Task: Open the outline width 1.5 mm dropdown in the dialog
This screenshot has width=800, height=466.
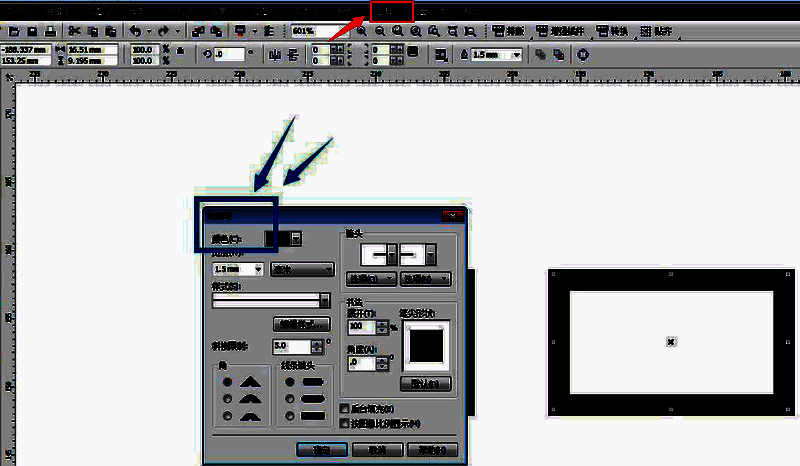Action: [x=259, y=269]
